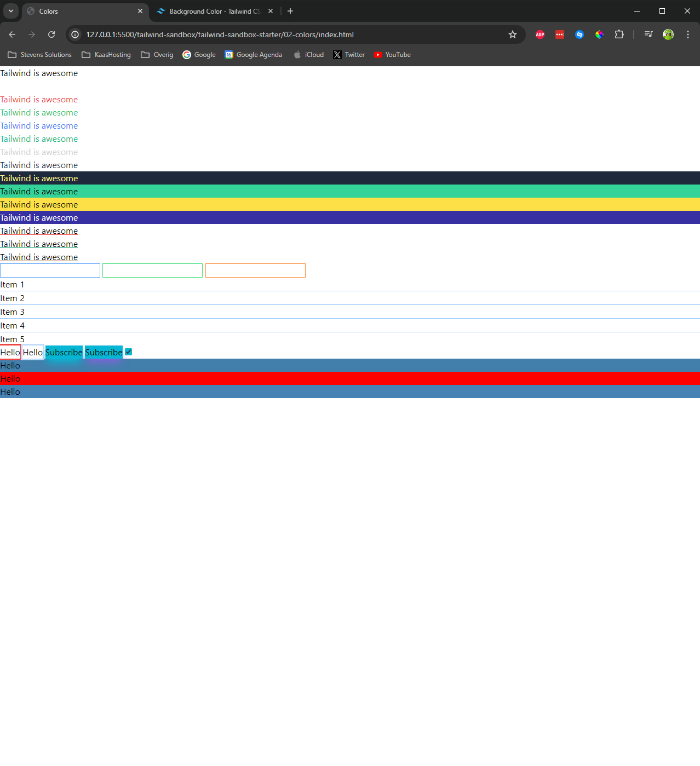Click the user profile avatar

(x=668, y=34)
